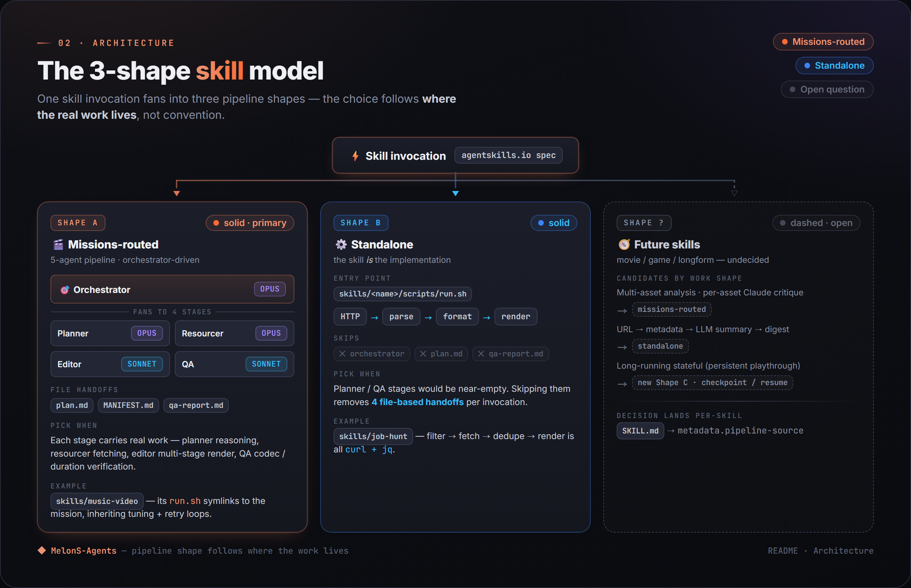Click the dashed · open status badge

click(816, 223)
